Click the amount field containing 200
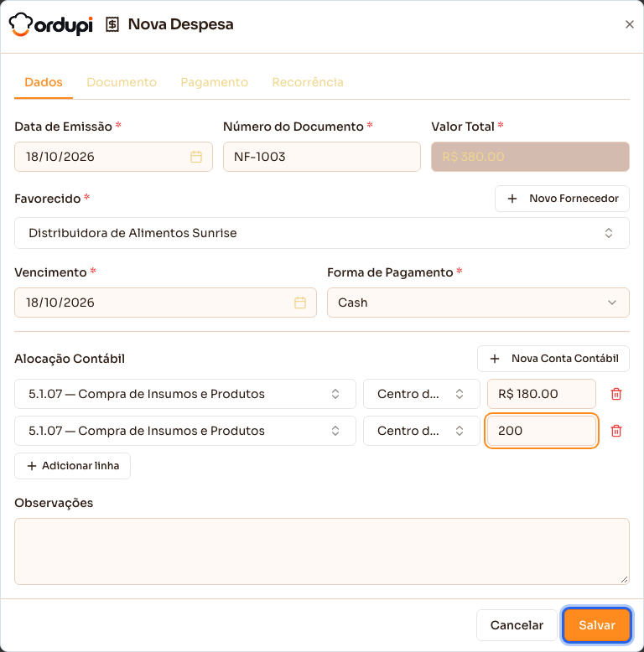 541,431
